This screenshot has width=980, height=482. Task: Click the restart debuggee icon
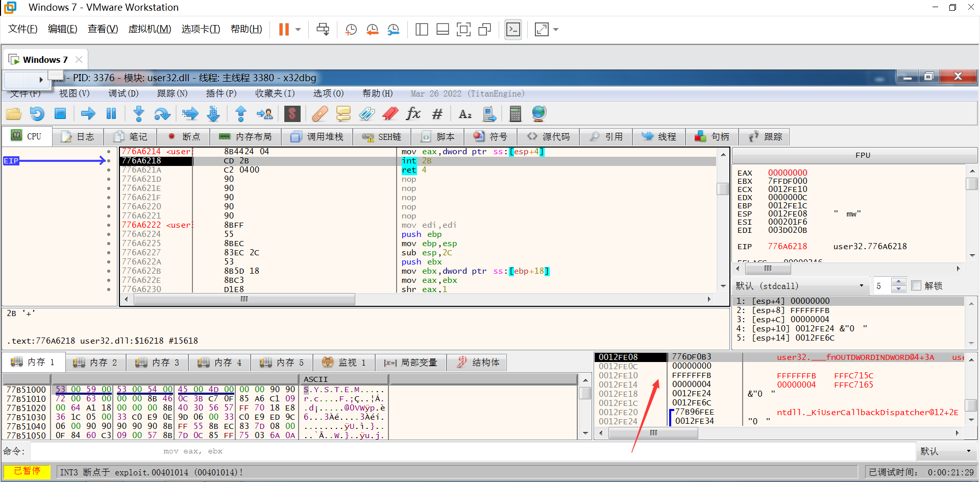(x=37, y=114)
